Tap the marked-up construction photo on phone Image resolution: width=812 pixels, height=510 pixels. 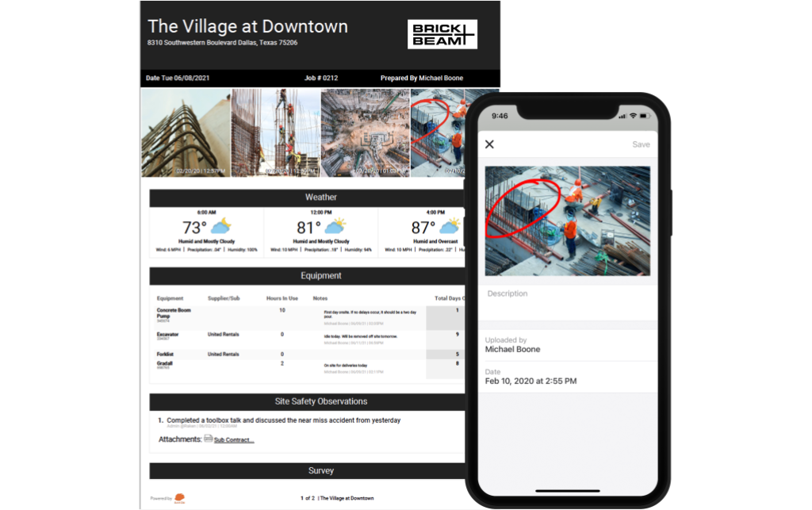567,220
